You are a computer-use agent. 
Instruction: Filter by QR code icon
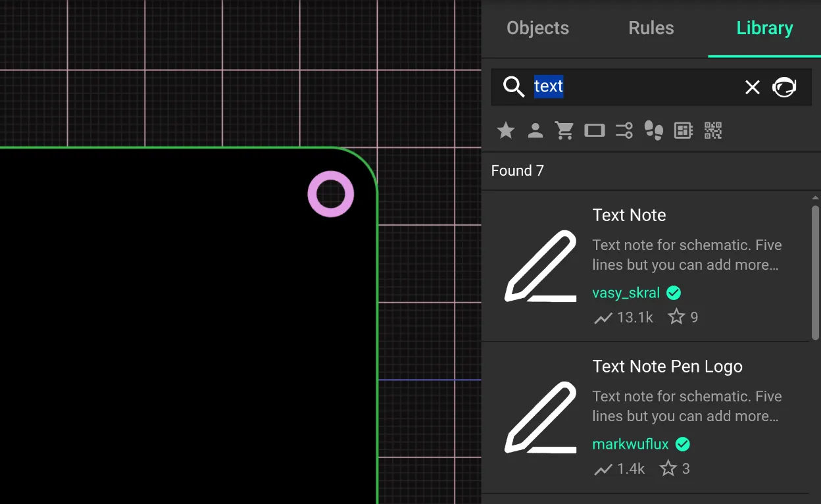point(713,130)
